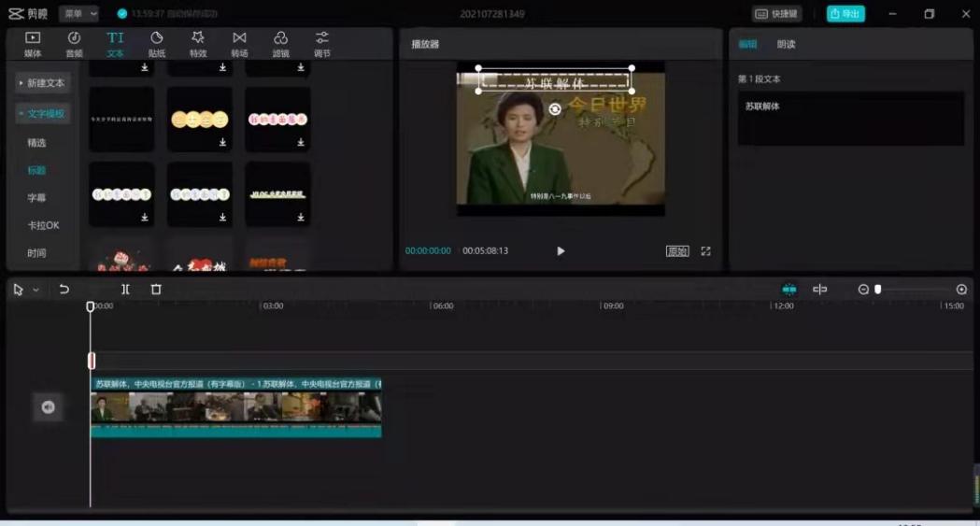The width and height of the screenshot is (980, 526).
Task: Switch to the 朗读 tab
Action: point(787,44)
